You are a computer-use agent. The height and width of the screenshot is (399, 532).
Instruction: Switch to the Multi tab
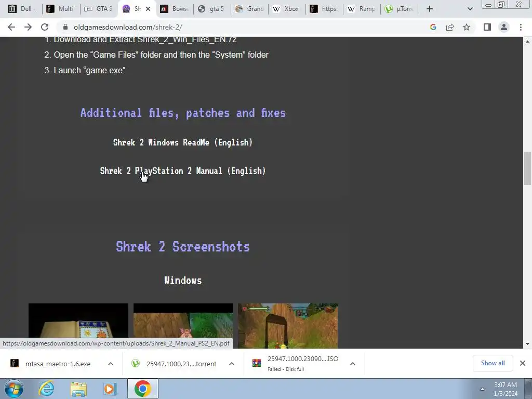point(60,9)
